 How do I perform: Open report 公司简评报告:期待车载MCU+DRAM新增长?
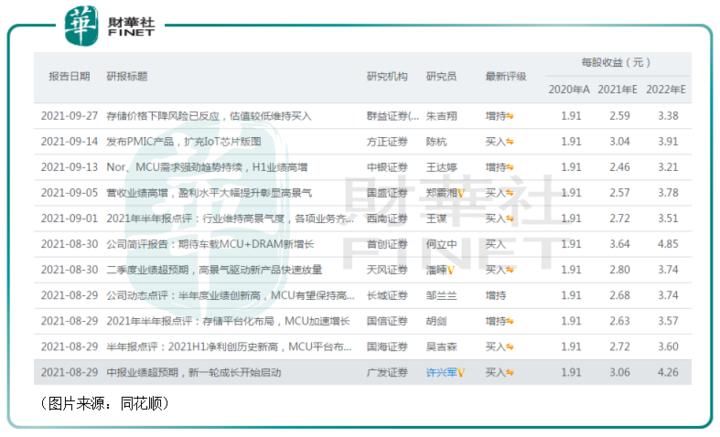point(210,244)
